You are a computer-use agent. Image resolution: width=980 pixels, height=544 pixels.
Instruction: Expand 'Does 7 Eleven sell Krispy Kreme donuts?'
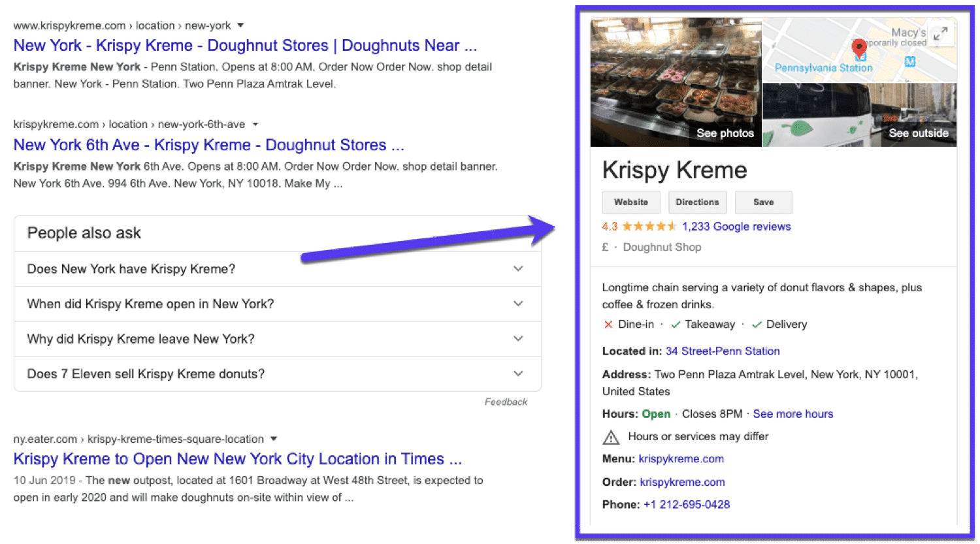(x=278, y=374)
